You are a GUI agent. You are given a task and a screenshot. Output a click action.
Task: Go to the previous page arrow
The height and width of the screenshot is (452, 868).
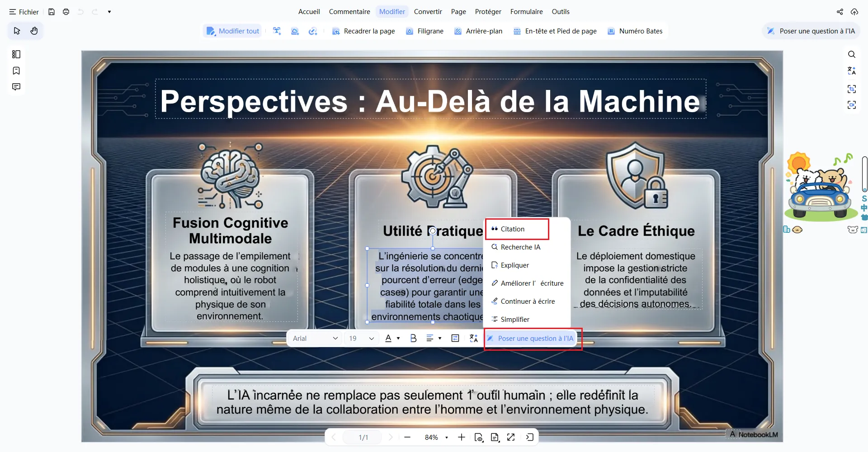[334, 437]
